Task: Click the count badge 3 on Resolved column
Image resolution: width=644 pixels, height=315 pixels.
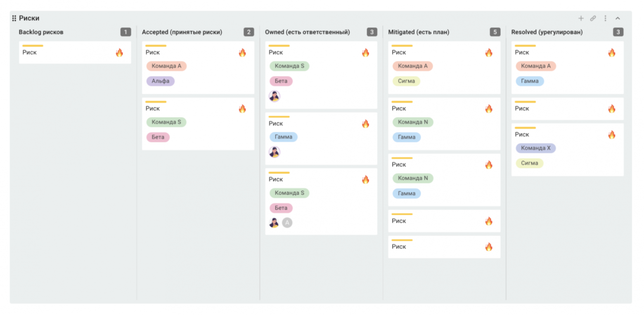Action: pyautogui.click(x=618, y=32)
